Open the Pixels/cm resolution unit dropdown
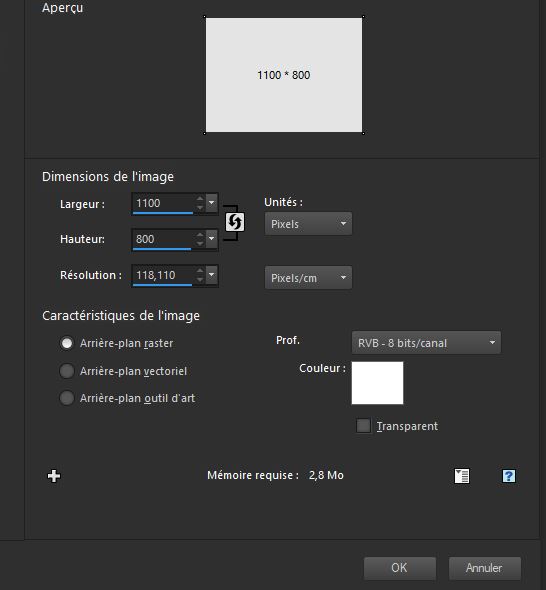Viewport: 546px width, 590px height. (308, 278)
